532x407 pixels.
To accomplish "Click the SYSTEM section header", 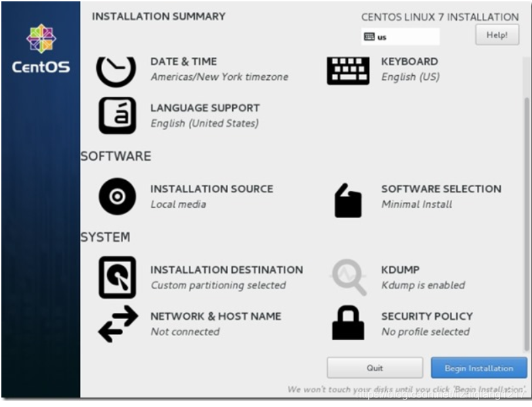I will click(105, 237).
